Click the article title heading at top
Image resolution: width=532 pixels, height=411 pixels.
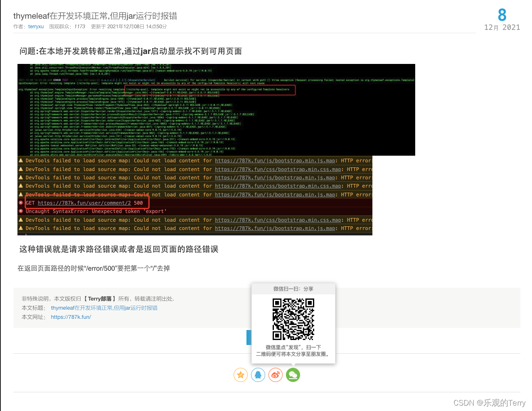95,16
